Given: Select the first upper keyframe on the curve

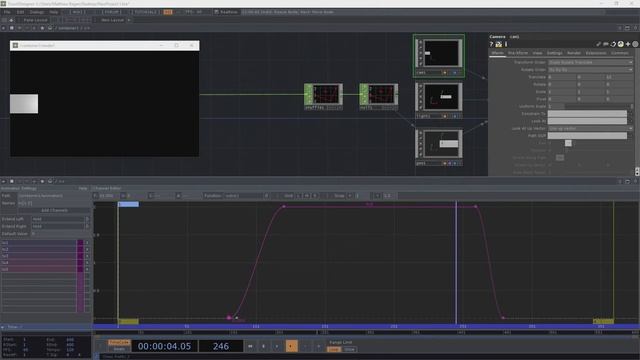Looking at the screenshot, I should click(284, 207).
